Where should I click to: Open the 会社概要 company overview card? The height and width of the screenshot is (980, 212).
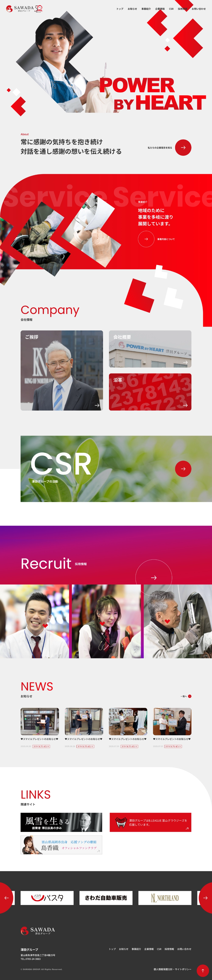click(x=150, y=349)
